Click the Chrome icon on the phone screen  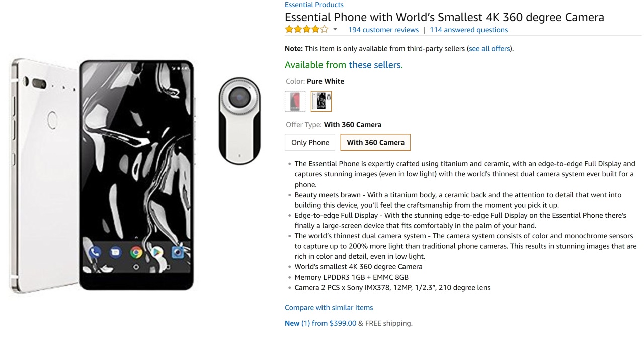click(136, 252)
